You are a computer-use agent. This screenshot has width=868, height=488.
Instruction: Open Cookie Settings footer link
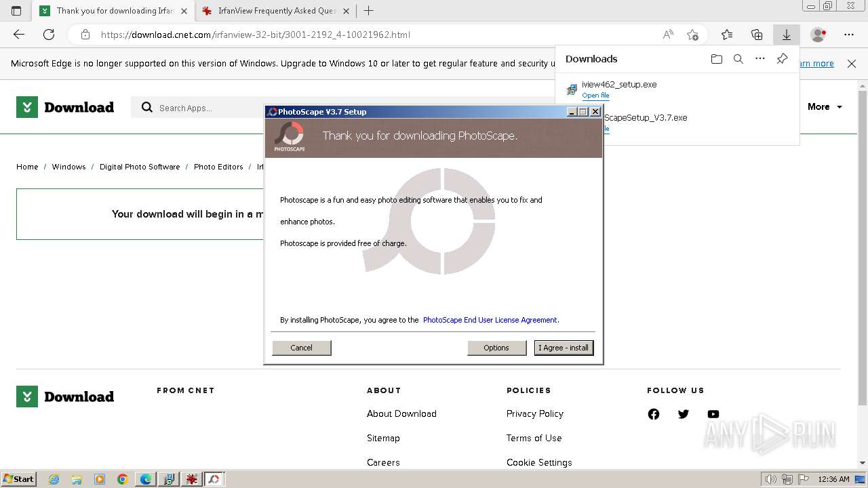pyautogui.click(x=539, y=462)
